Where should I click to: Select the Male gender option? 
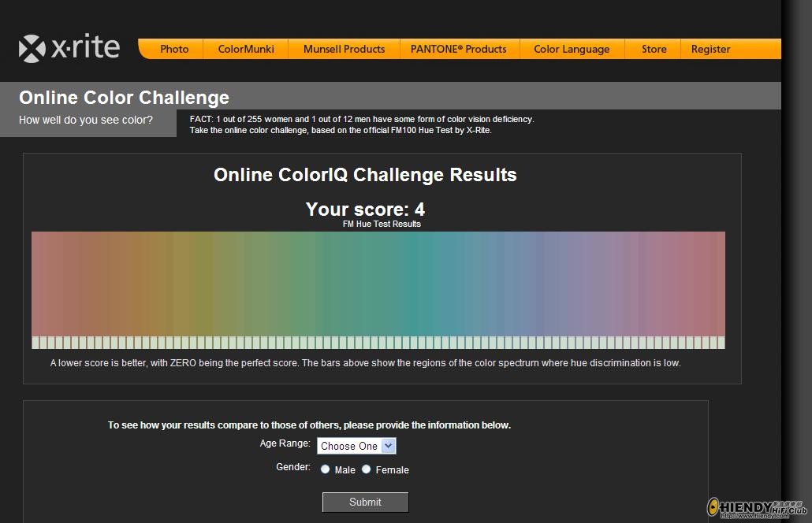(326, 469)
